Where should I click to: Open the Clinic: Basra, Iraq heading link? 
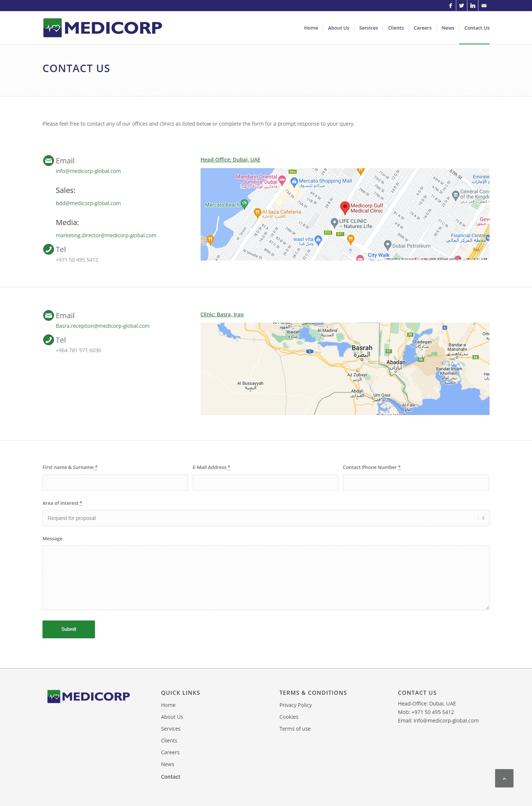[222, 314]
